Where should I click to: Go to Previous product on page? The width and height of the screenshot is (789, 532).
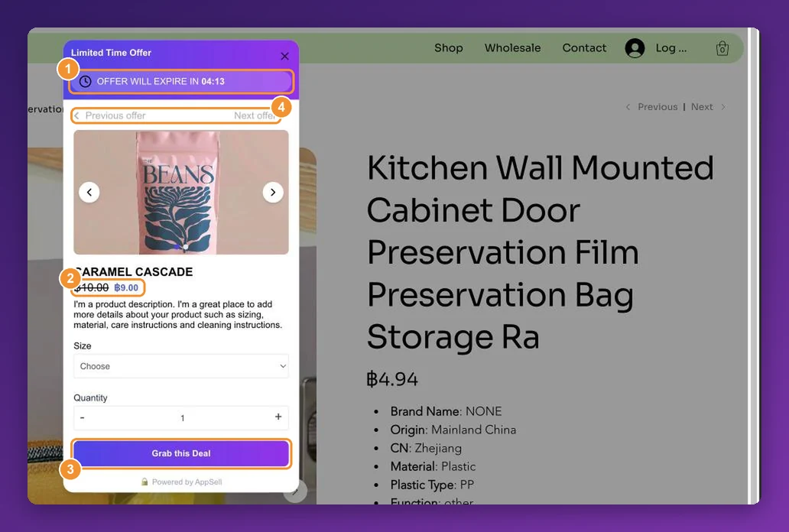[651, 107]
